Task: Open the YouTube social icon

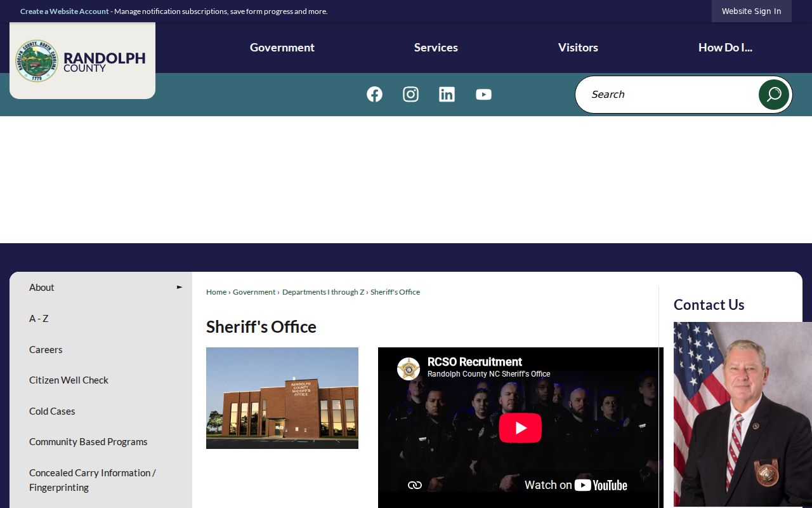Action: [x=483, y=94]
